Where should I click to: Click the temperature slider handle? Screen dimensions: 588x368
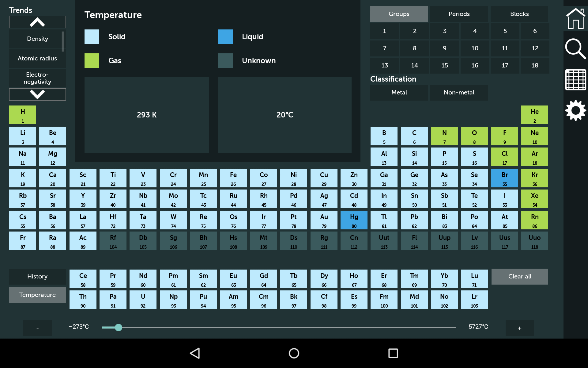click(x=119, y=328)
